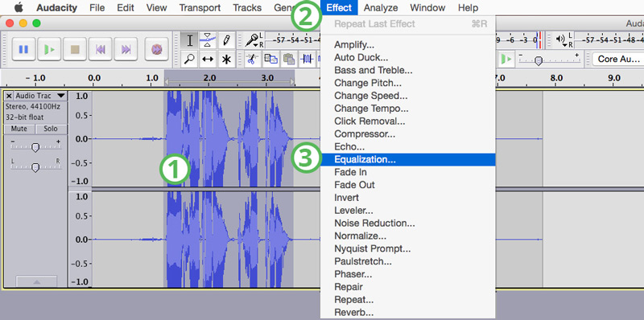Close the audio track with X button
Image resolution: width=644 pixels, height=320 pixels.
point(9,96)
